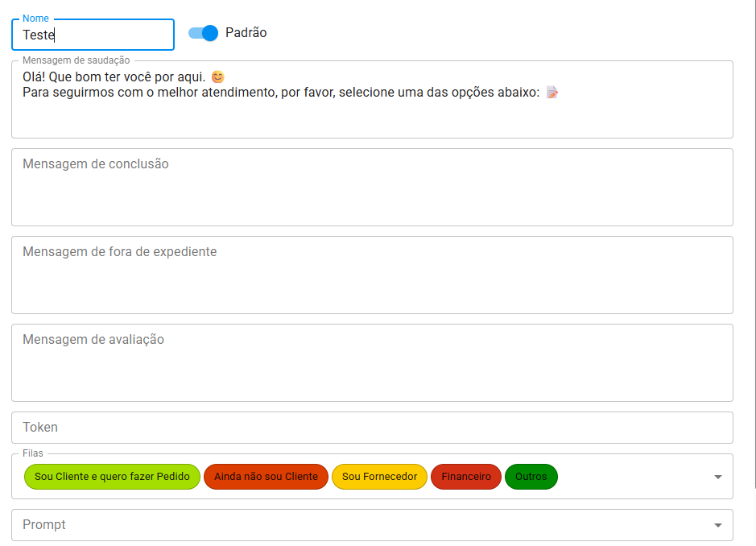Click the Prompt placeholder text

[x=44, y=525]
